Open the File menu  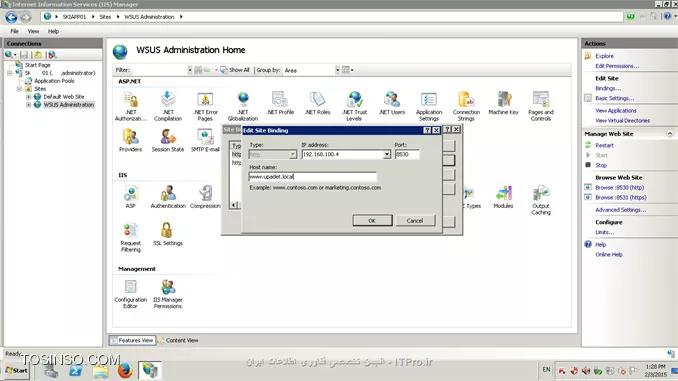14,31
